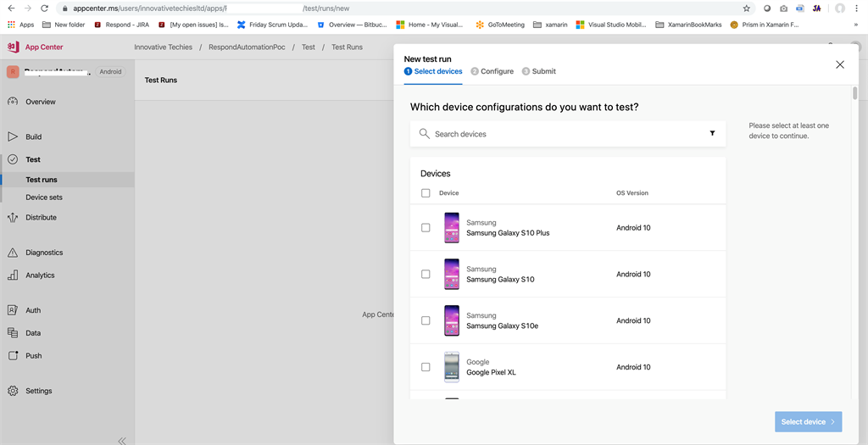
Task: Click Innovative Techies breadcrumb
Action: pos(164,47)
